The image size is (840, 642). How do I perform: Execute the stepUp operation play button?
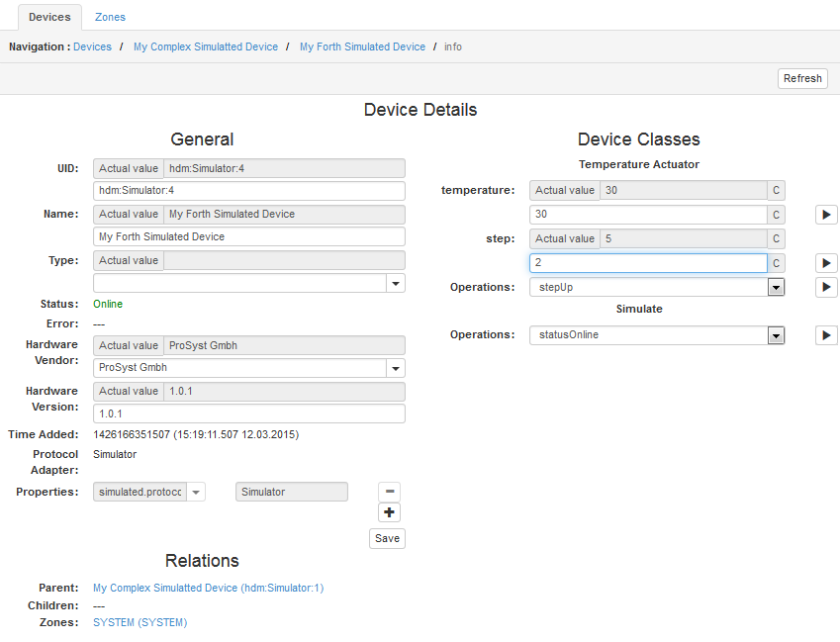(x=826, y=287)
